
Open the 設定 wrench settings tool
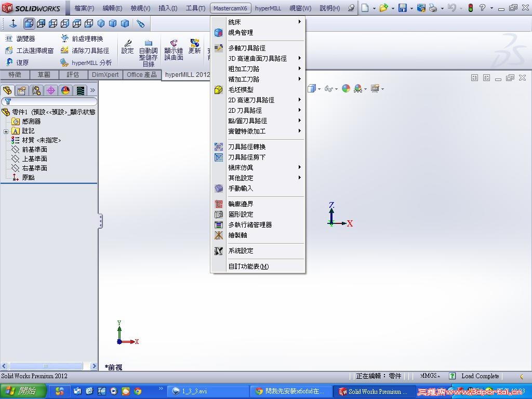click(x=128, y=47)
